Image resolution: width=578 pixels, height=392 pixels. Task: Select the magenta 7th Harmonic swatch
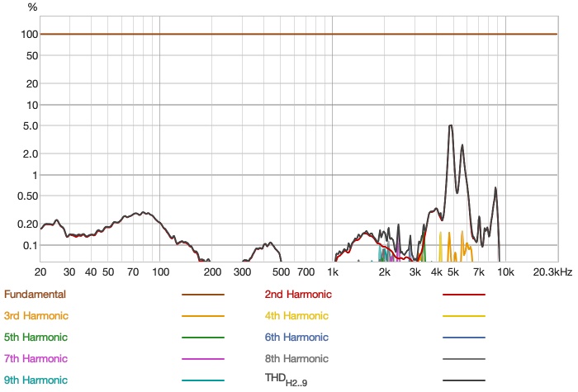pyautogui.click(x=203, y=359)
